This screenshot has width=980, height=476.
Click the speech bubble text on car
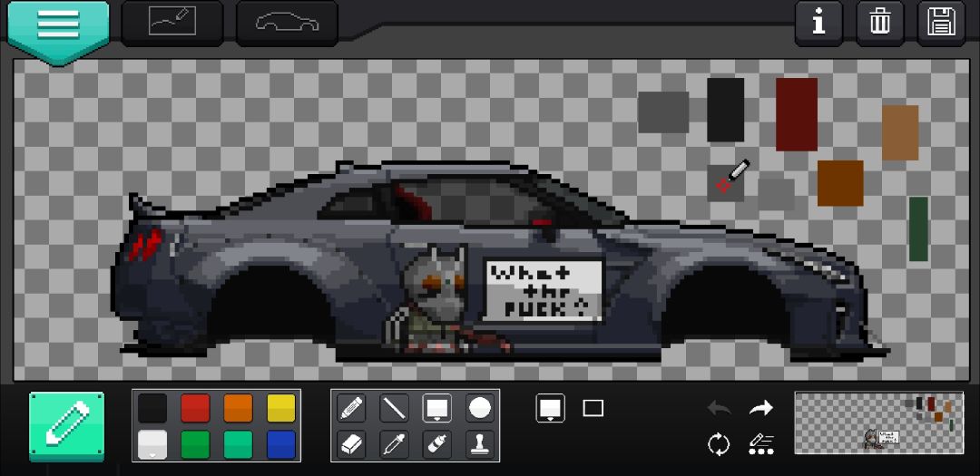[x=544, y=290]
